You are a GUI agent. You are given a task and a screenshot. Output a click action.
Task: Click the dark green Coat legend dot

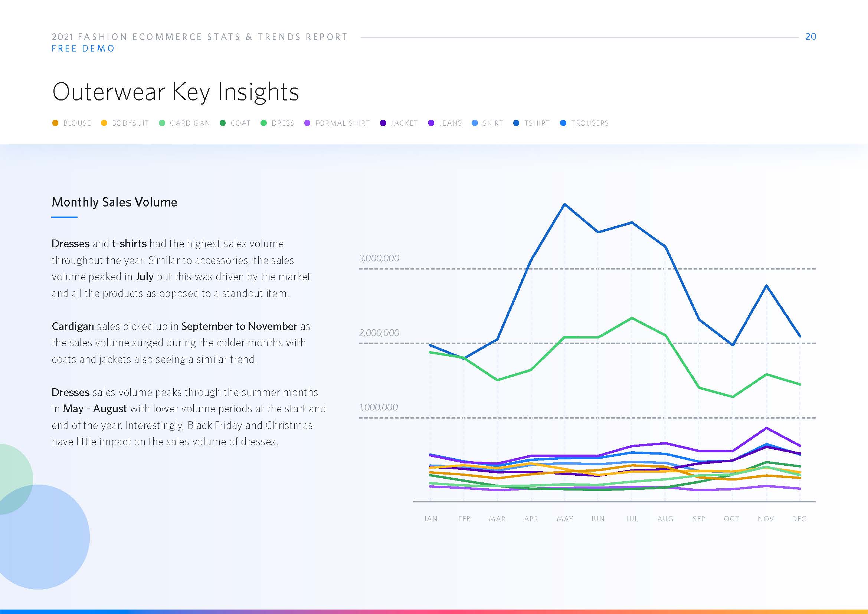223,123
